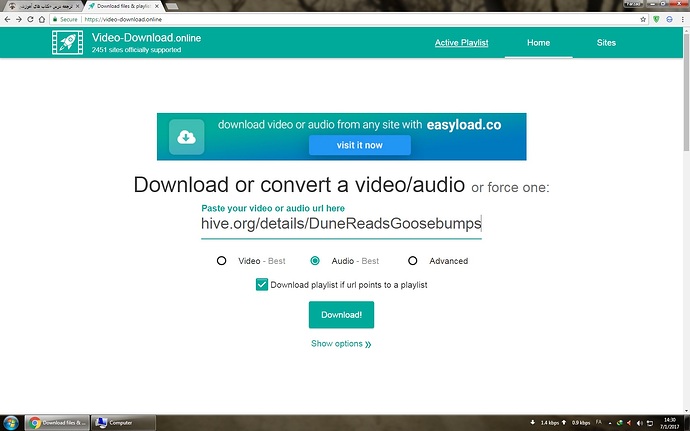Viewport: 690px width, 431px height.
Task: Click the volume speaker tray icon
Action: coord(639,423)
